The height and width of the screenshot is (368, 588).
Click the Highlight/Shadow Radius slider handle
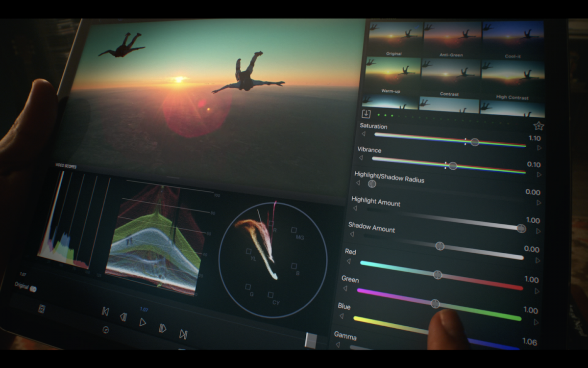(x=372, y=184)
